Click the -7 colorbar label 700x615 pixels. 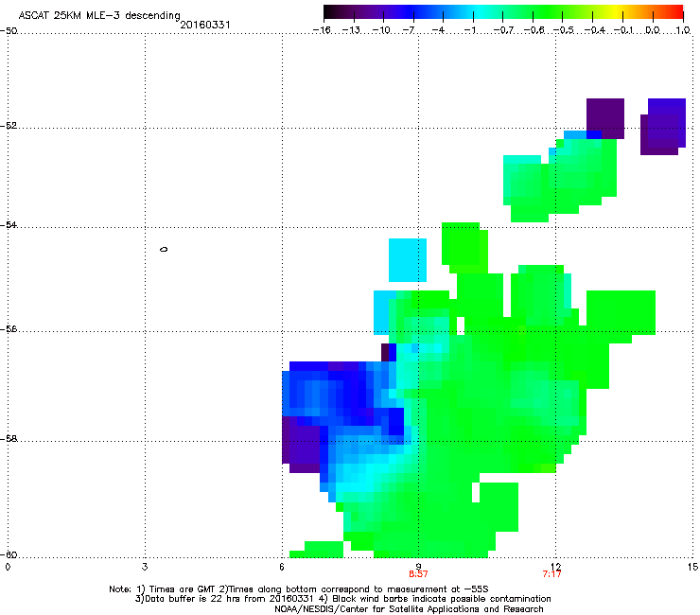tap(409, 30)
